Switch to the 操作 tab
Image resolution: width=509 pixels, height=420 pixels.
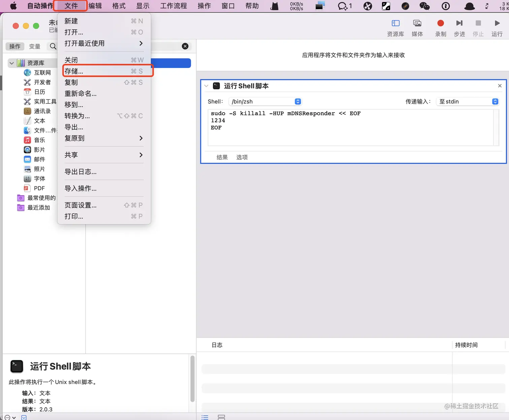(15, 46)
